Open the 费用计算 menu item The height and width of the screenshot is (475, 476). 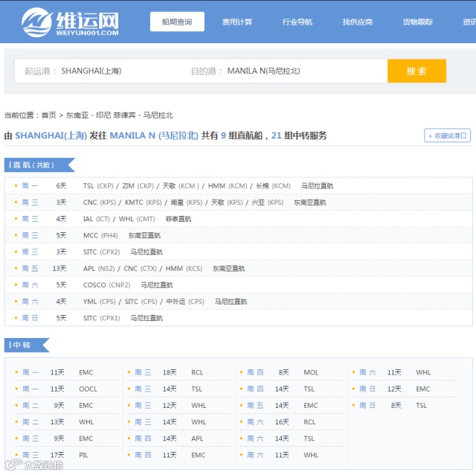coord(237,22)
